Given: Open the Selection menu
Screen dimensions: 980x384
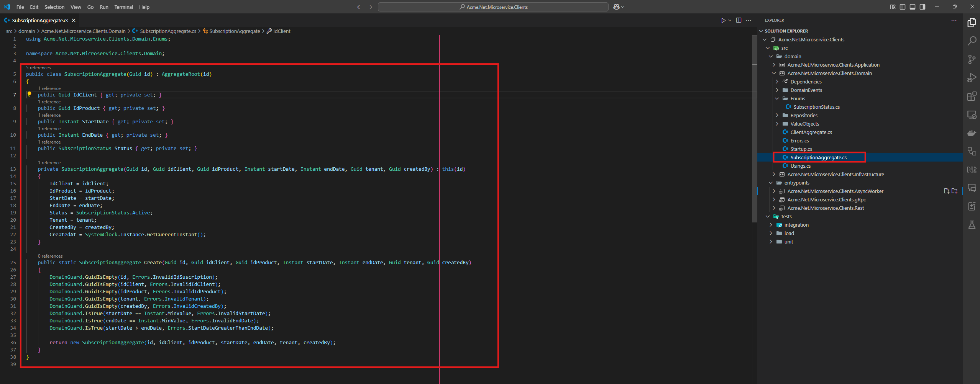Looking at the screenshot, I should click(54, 7).
